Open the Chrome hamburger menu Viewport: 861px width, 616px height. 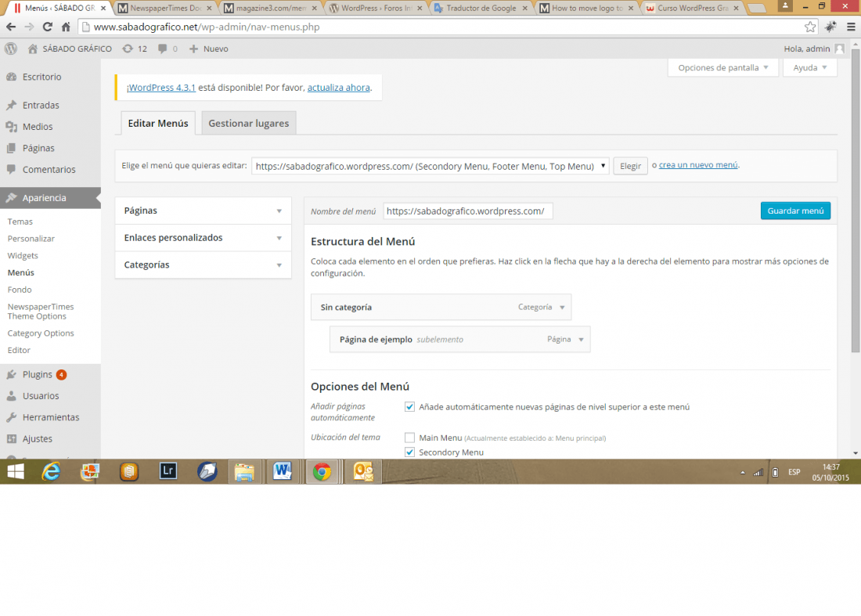coord(851,27)
